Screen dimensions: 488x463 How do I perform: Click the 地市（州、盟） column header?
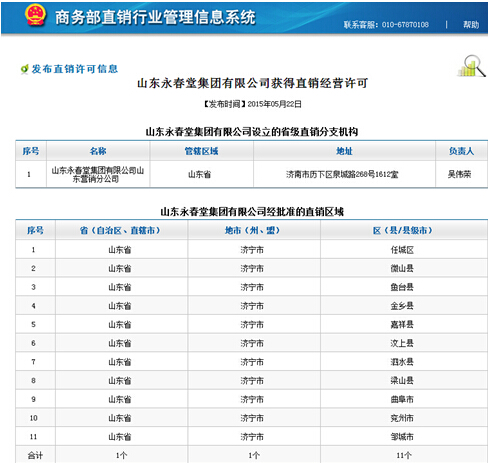(x=252, y=230)
